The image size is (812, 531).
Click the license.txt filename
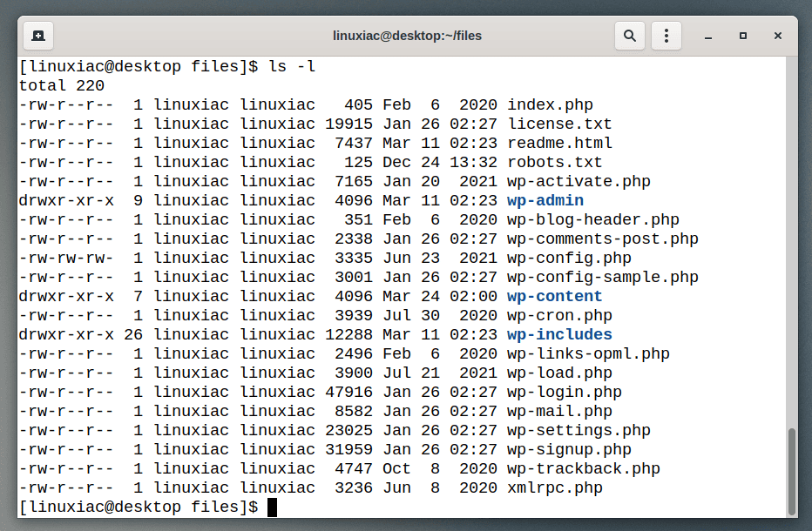click(559, 124)
